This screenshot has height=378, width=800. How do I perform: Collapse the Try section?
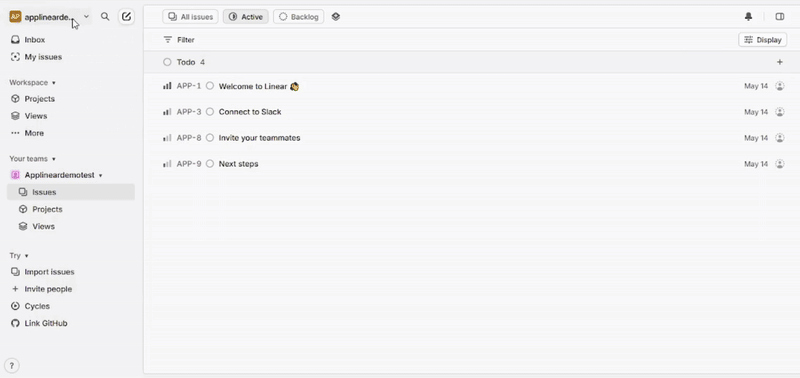pos(19,256)
